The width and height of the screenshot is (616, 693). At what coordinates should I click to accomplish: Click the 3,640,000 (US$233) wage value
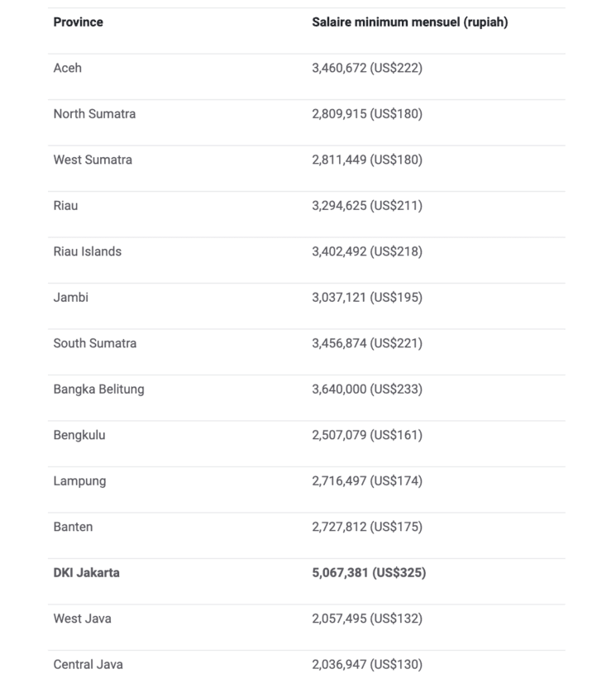[366, 389]
